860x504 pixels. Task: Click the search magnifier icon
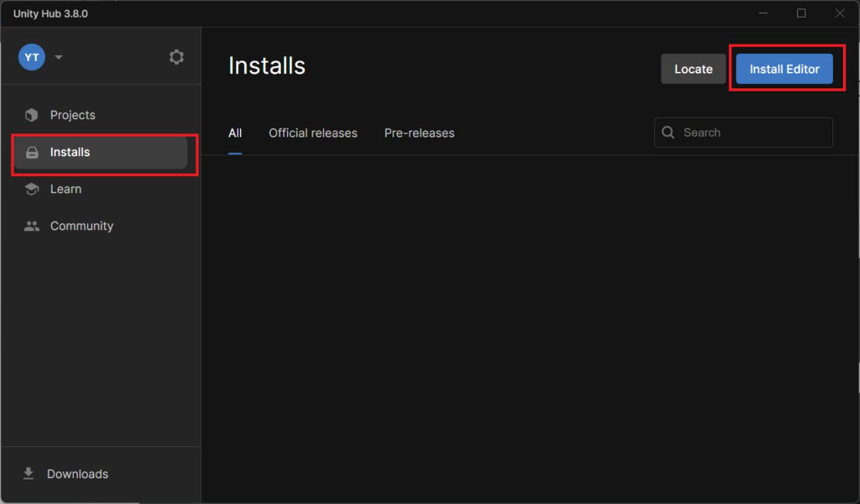(x=668, y=133)
